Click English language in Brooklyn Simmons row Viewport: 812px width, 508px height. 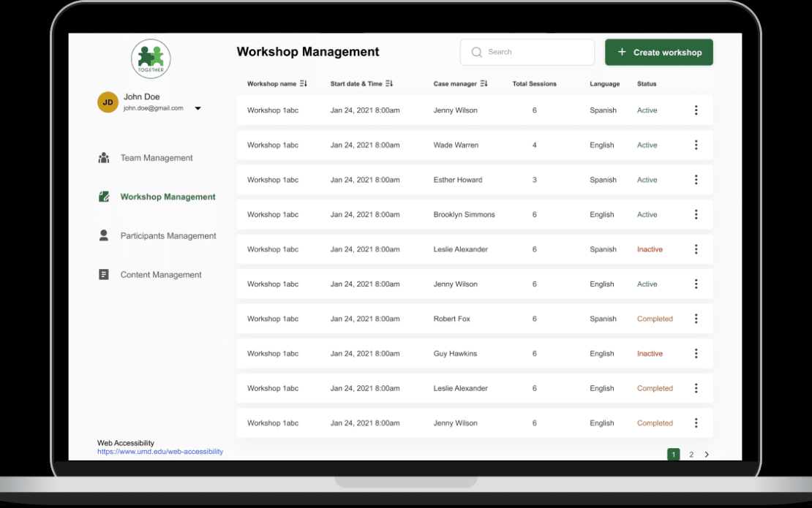coord(602,214)
